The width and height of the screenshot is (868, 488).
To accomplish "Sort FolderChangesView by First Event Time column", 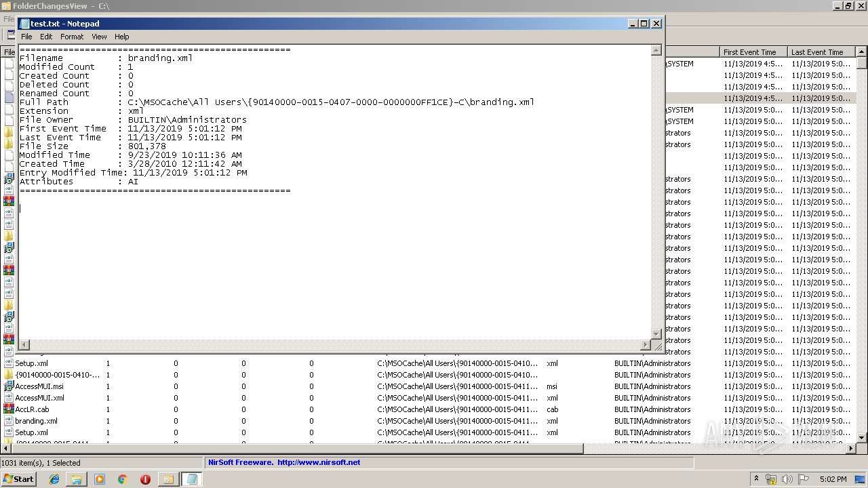I will click(x=753, y=52).
